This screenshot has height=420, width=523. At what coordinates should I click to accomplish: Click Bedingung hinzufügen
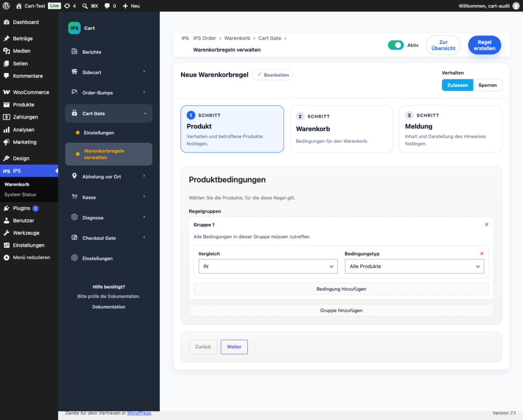(341, 289)
